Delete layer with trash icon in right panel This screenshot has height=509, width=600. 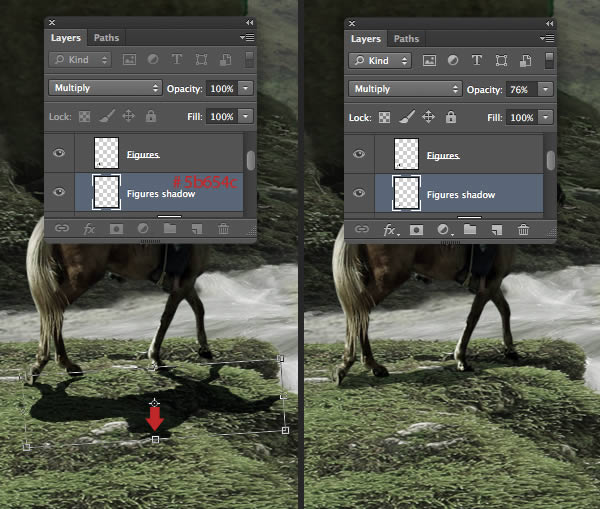[523, 230]
